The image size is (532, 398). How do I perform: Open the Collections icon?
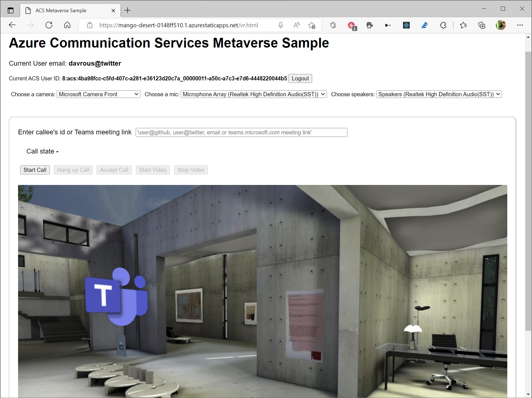[482, 25]
